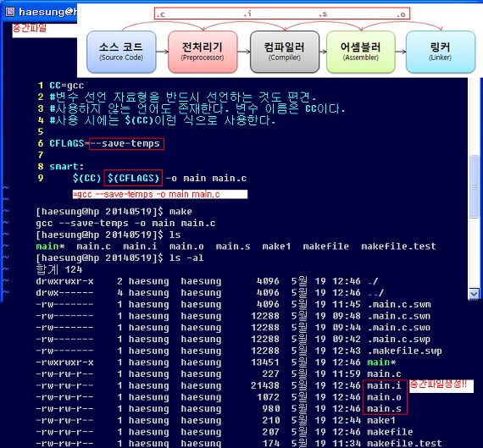Click the .makefile.swp file name
Viewport: 483px width, 448px height.
tap(404, 351)
